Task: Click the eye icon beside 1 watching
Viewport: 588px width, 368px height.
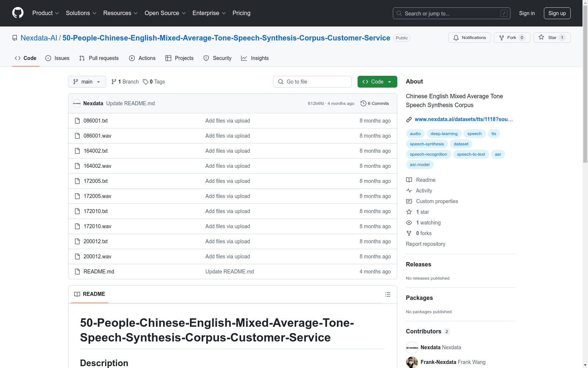Action: pyautogui.click(x=409, y=223)
